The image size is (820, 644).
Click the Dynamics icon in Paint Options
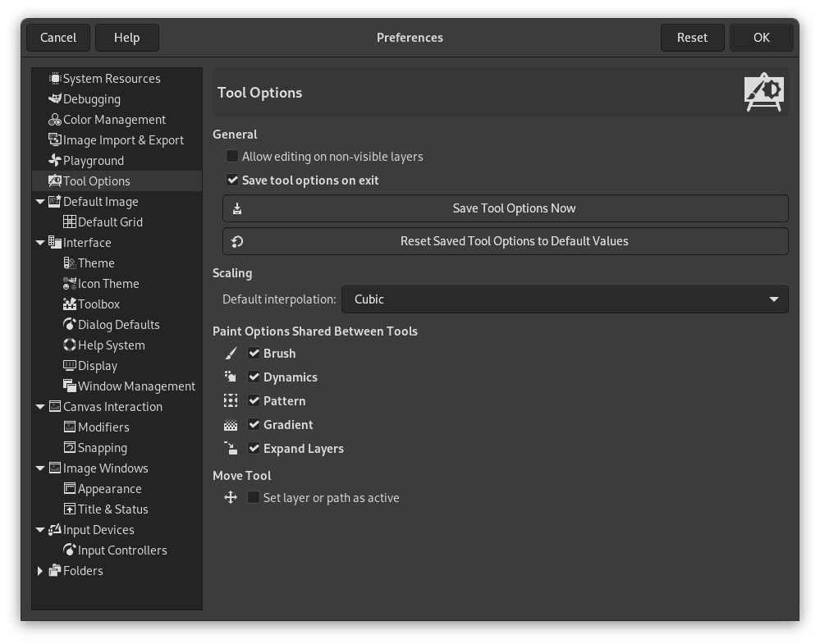[x=231, y=377]
